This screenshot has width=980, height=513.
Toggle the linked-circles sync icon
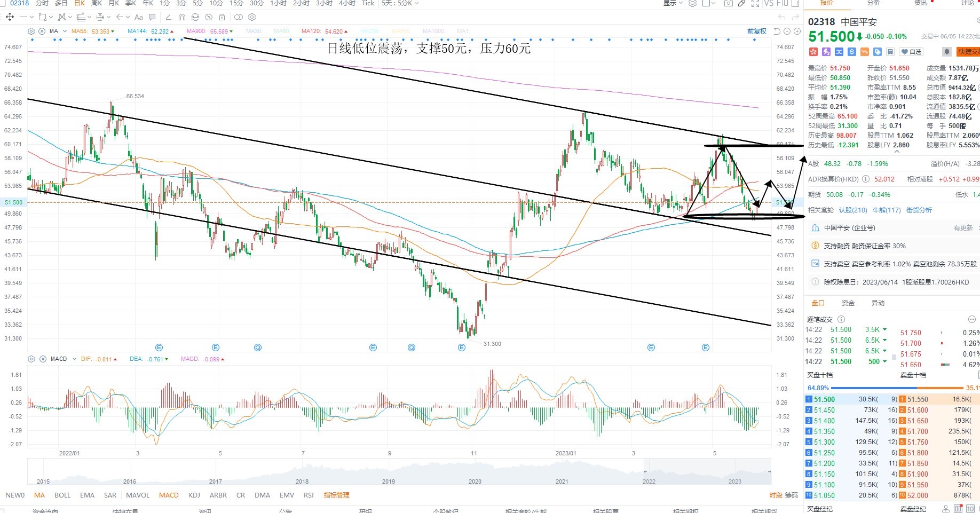click(x=238, y=17)
